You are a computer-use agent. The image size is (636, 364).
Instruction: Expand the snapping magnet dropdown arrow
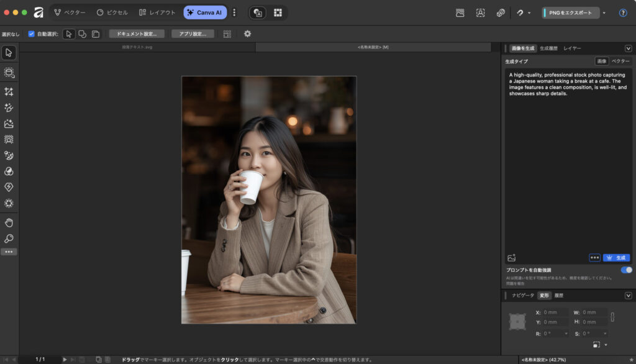529,12
